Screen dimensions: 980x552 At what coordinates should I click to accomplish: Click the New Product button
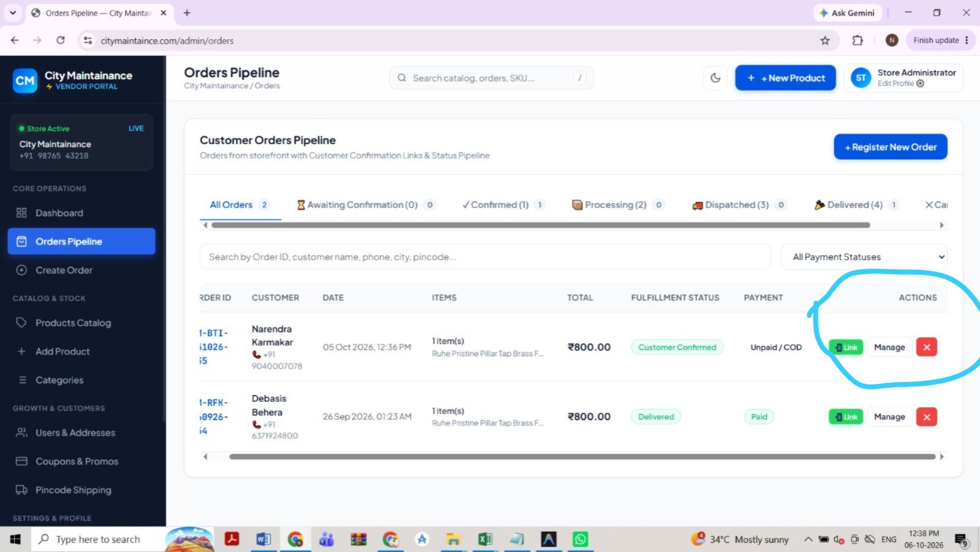click(x=785, y=78)
